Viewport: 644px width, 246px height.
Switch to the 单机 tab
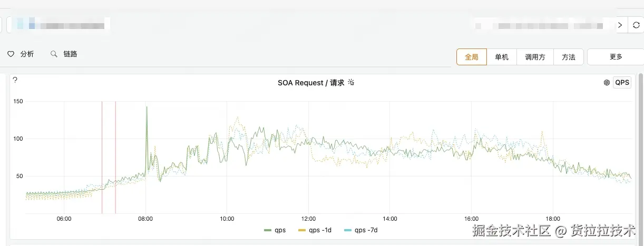click(x=502, y=57)
